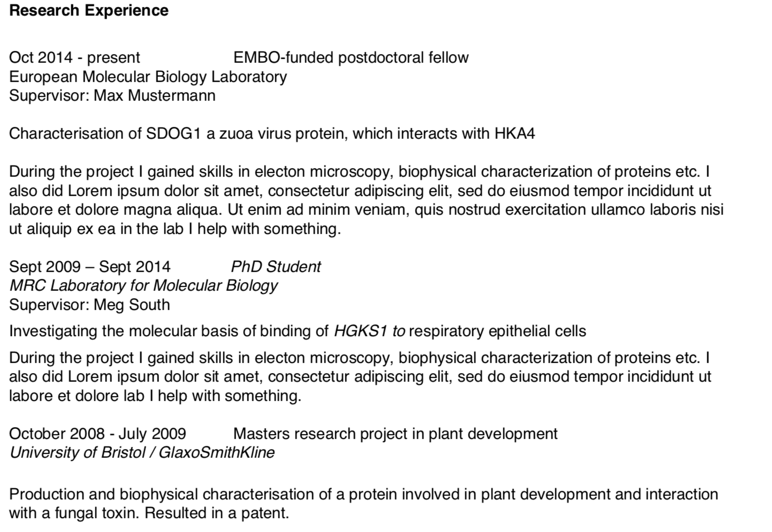This screenshot has width=772, height=532.
Task: Click 'Supervisor: Max Mustermann' line
Action: click(112, 96)
